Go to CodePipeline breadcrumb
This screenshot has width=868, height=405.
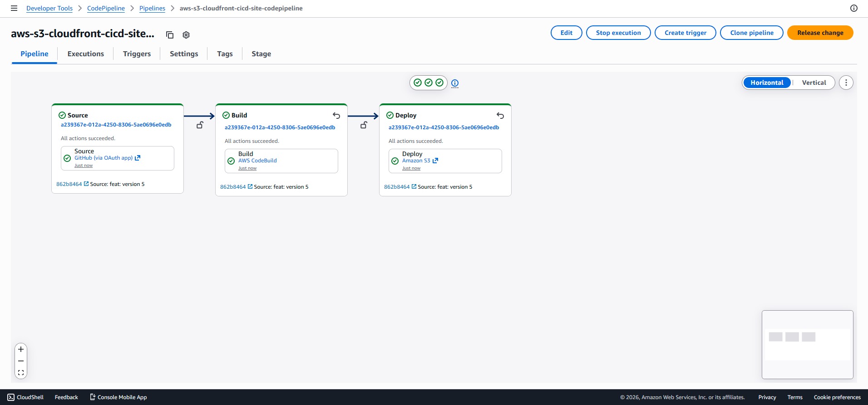[x=106, y=8]
